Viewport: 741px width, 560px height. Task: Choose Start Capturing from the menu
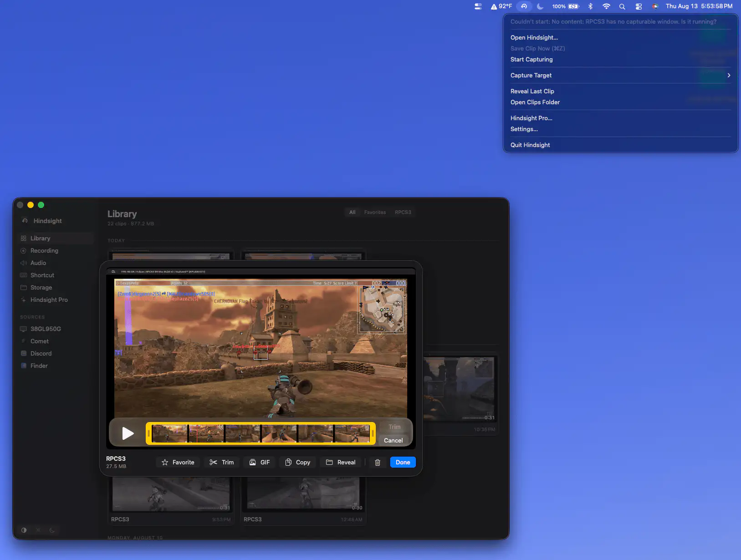[620, 59]
